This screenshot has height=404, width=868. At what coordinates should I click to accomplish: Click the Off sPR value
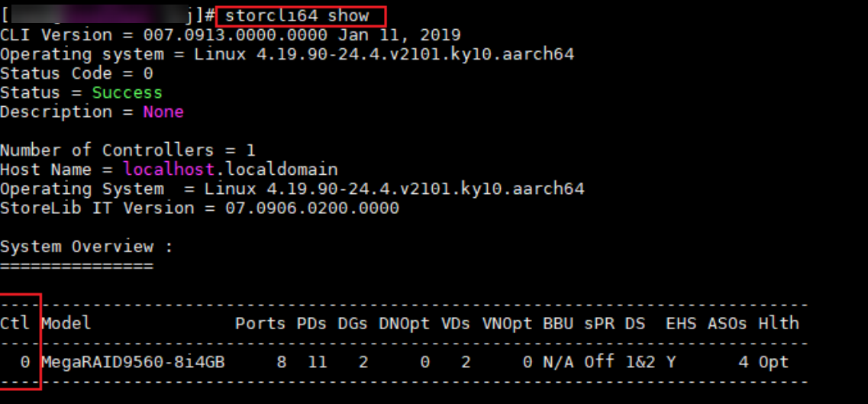click(x=599, y=362)
